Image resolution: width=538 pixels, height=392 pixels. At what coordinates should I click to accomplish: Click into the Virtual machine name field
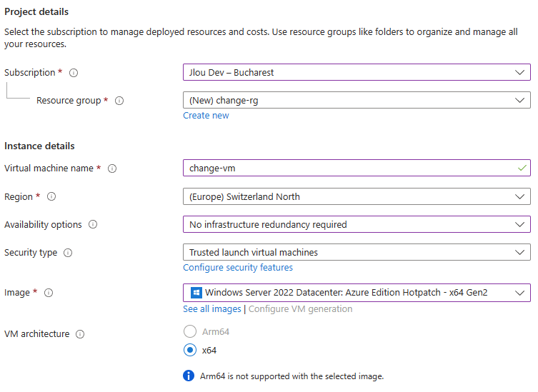point(357,168)
